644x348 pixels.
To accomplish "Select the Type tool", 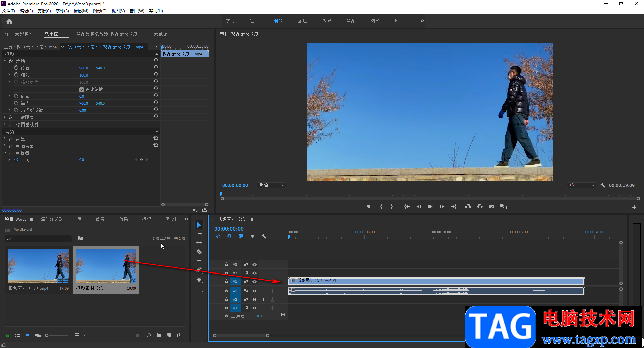I will coord(199,288).
